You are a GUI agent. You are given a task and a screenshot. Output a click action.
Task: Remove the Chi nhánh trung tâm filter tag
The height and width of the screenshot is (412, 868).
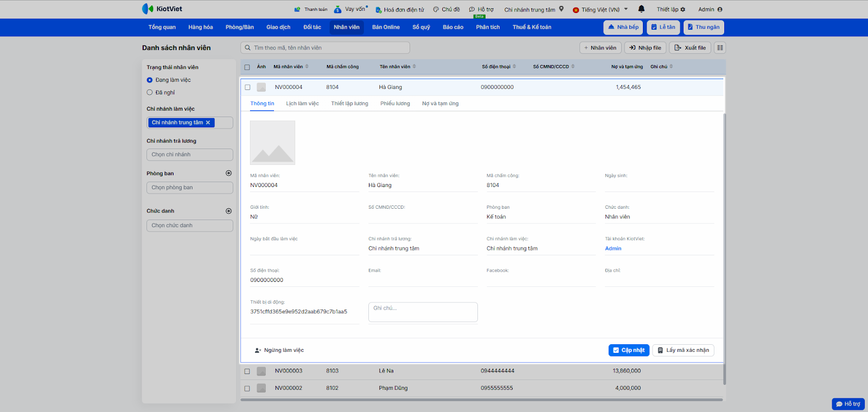[208, 123]
